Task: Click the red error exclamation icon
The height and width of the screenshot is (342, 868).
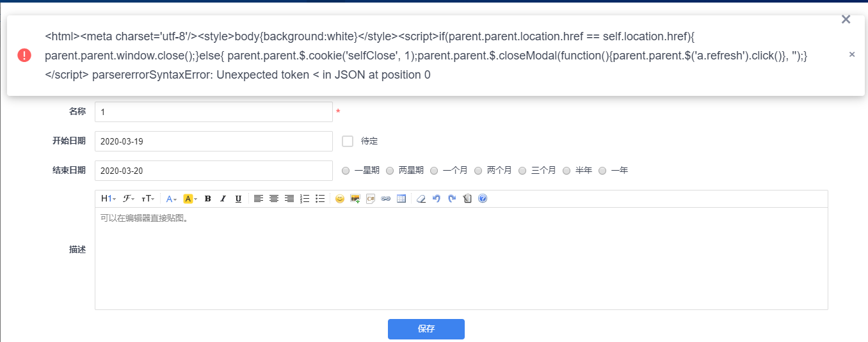Action: 24,55
